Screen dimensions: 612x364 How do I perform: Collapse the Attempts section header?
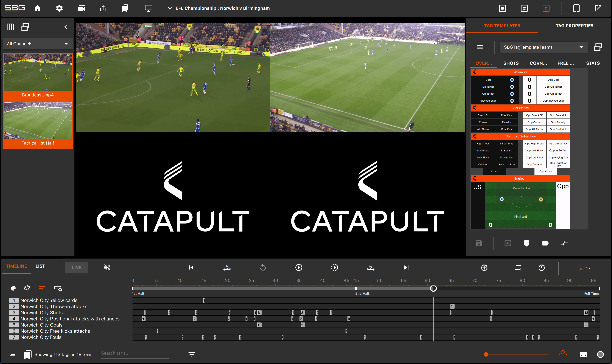pos(520,72)
